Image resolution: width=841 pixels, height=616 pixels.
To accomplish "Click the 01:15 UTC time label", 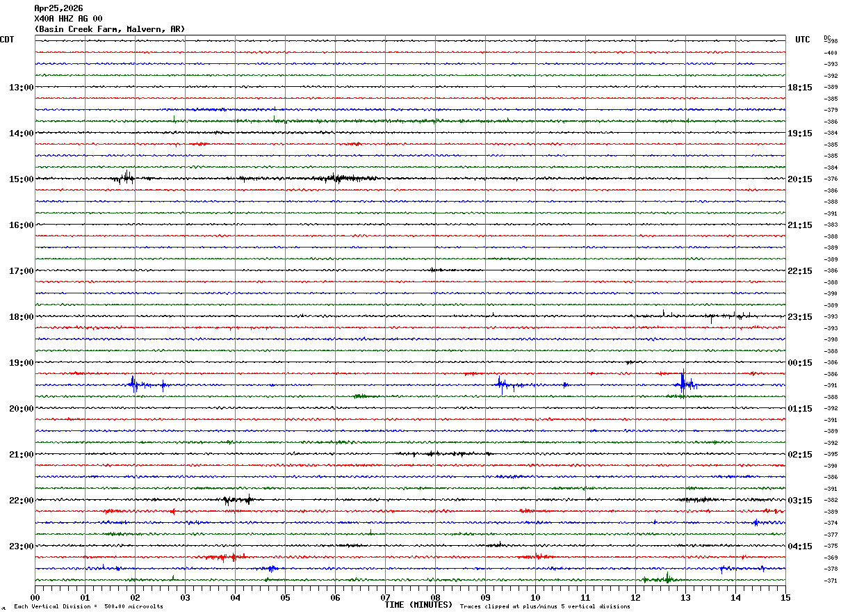I will tap(800, 409).
